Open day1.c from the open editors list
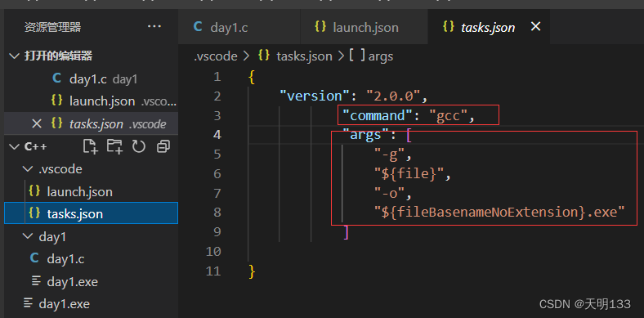This screenshot has width=644, height=318. (92, 78)
